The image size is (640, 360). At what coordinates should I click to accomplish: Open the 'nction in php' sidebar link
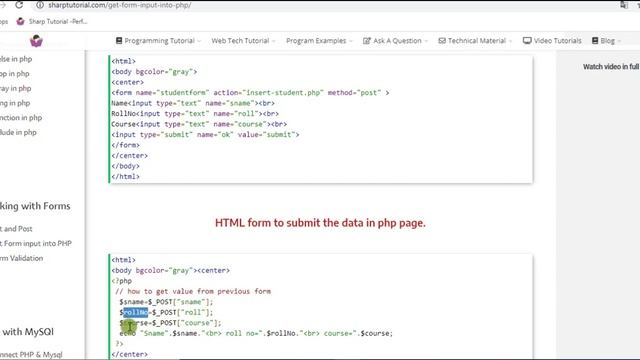(21, 118)
